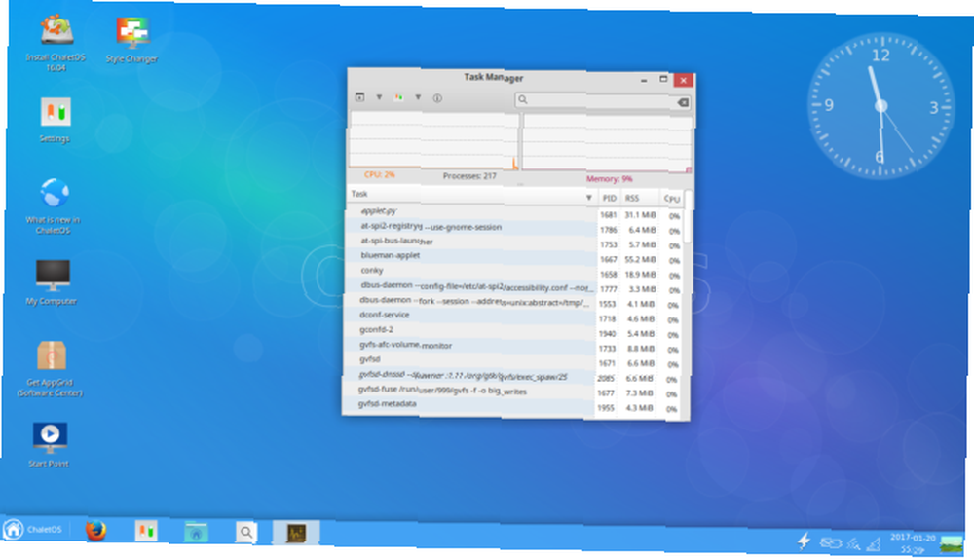Click the analog clock desktop widget
The height and width of the screenshot is (560, 974).
pos(880,106)
